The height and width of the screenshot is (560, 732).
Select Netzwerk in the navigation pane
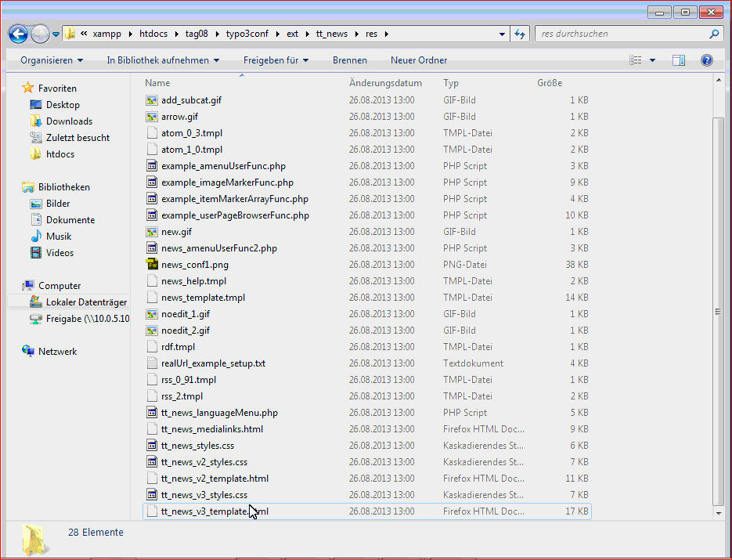pos(57,351)
